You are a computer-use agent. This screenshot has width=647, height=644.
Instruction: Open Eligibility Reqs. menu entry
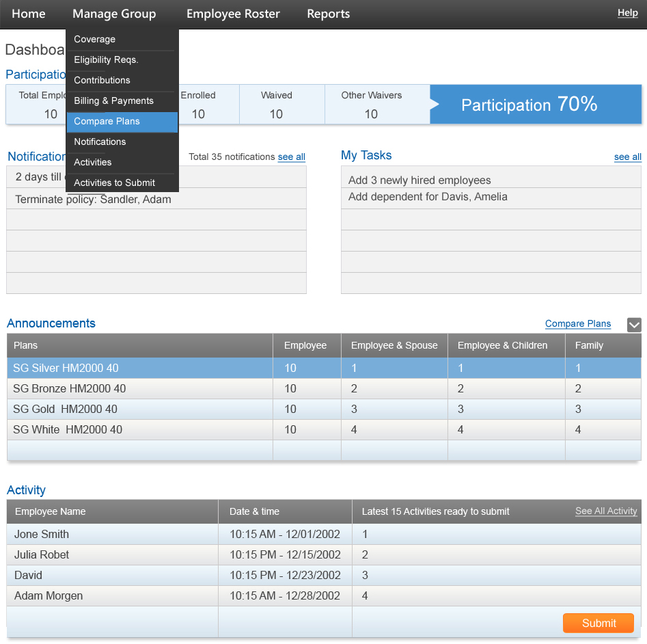point(106,60)
